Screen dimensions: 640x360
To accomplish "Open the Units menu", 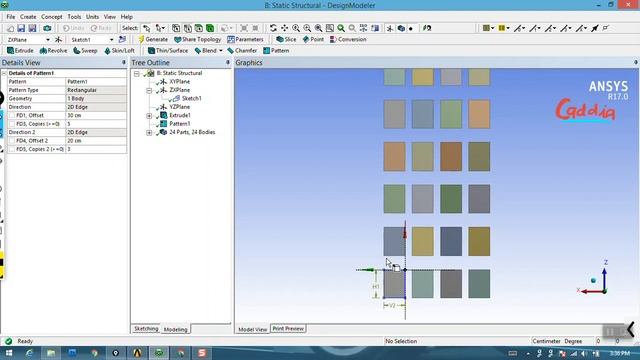I will 92,17.
